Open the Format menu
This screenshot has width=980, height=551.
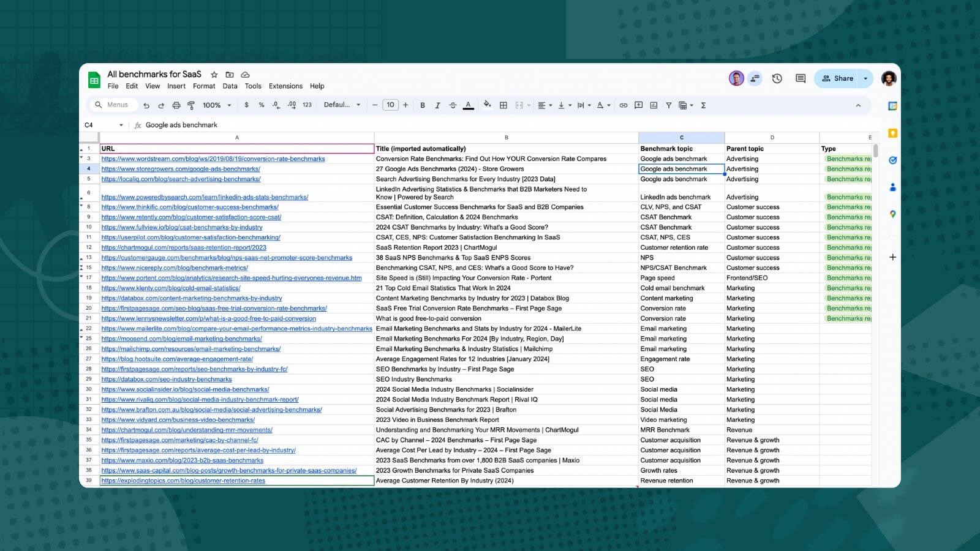(204, 86)
